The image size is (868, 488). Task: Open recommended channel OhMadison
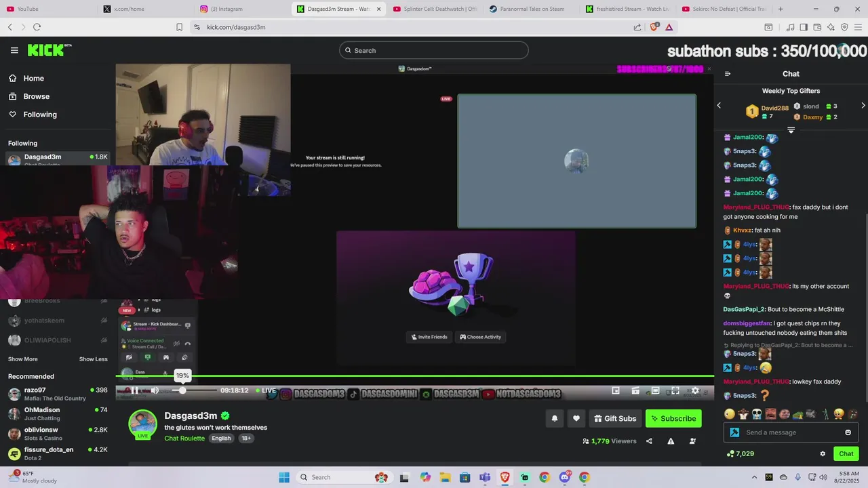click(58, 413)
